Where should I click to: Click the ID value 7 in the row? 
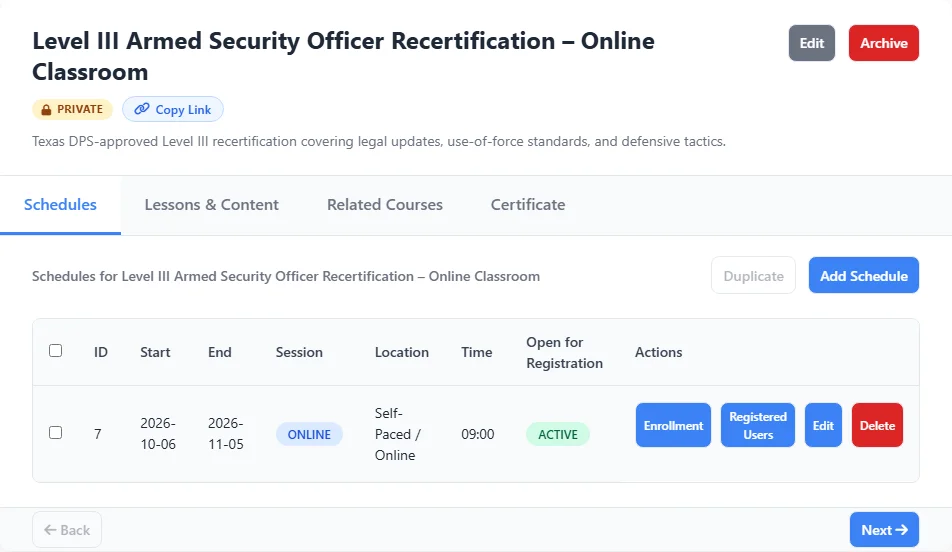point(98,434)
